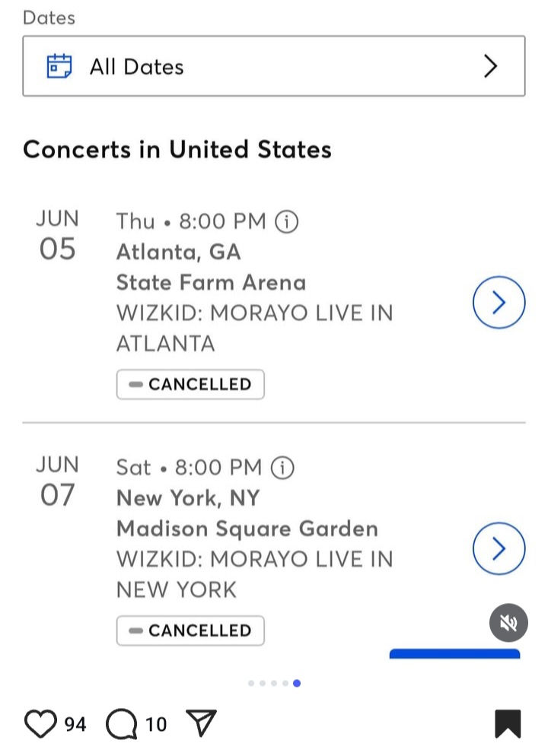Click the blue bar button at bottom
This screenshot has width=548, height=756.
pos(454,654)
